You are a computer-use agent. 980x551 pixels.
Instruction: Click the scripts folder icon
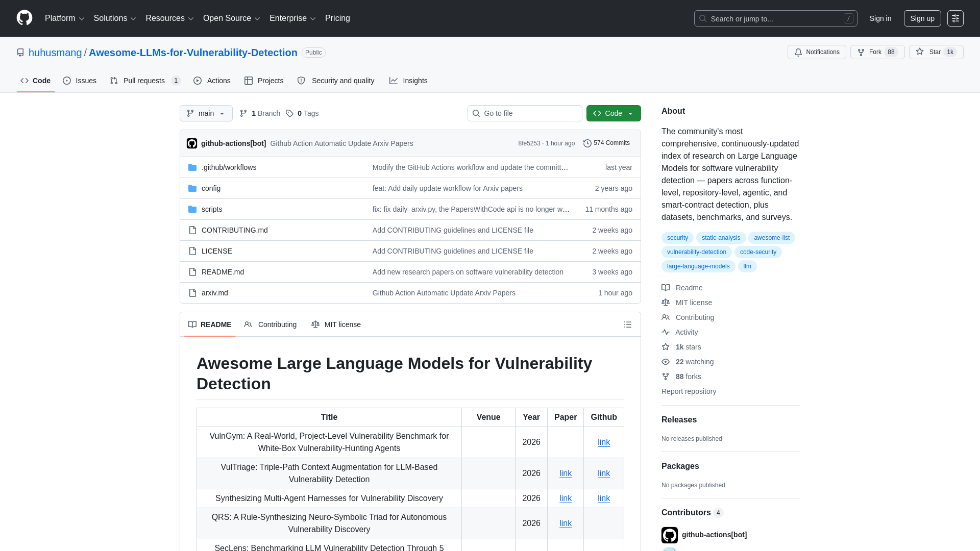[192, 209]
